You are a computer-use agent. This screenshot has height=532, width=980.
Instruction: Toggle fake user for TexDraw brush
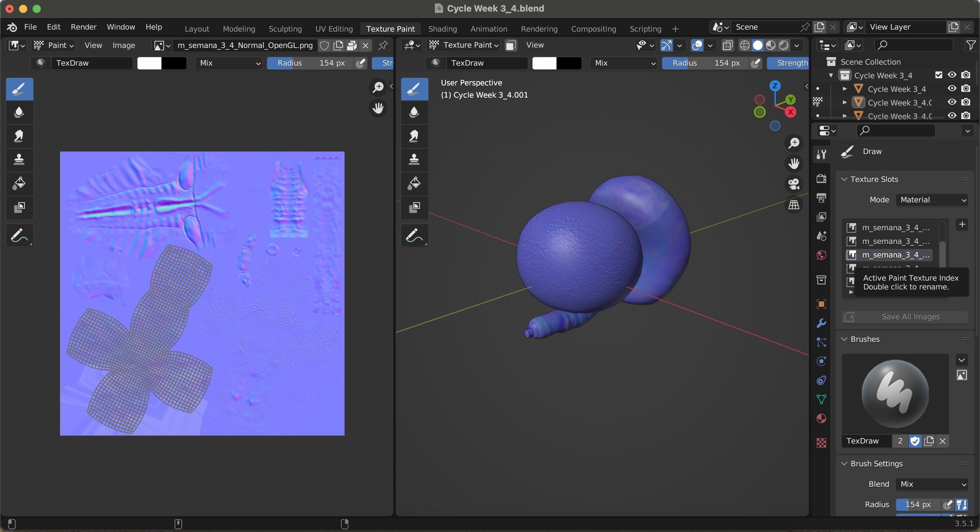click(x=915, y=441)
